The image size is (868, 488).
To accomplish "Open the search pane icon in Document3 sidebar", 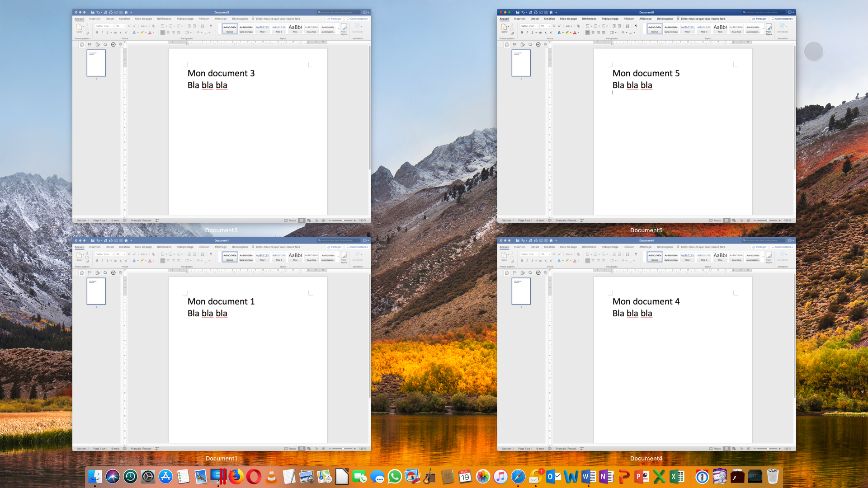I will (105, 45).
